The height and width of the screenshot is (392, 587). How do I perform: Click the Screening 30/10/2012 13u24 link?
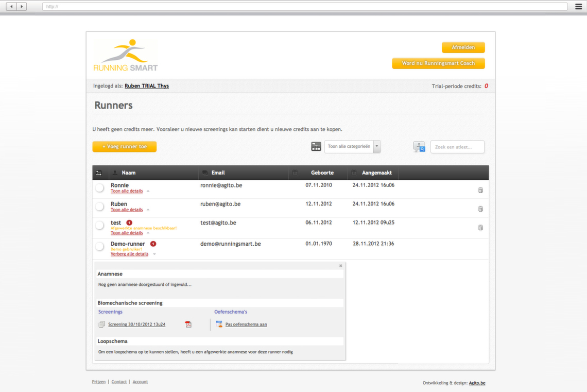pos(136,325)
